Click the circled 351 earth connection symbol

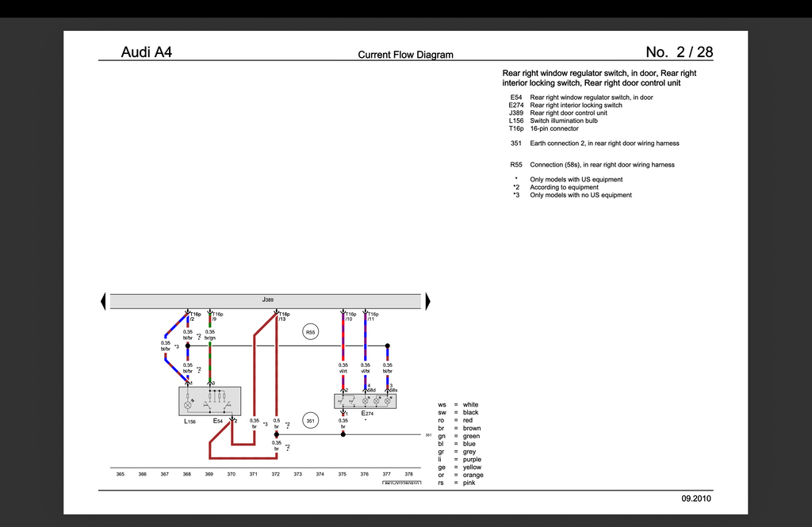310,421
